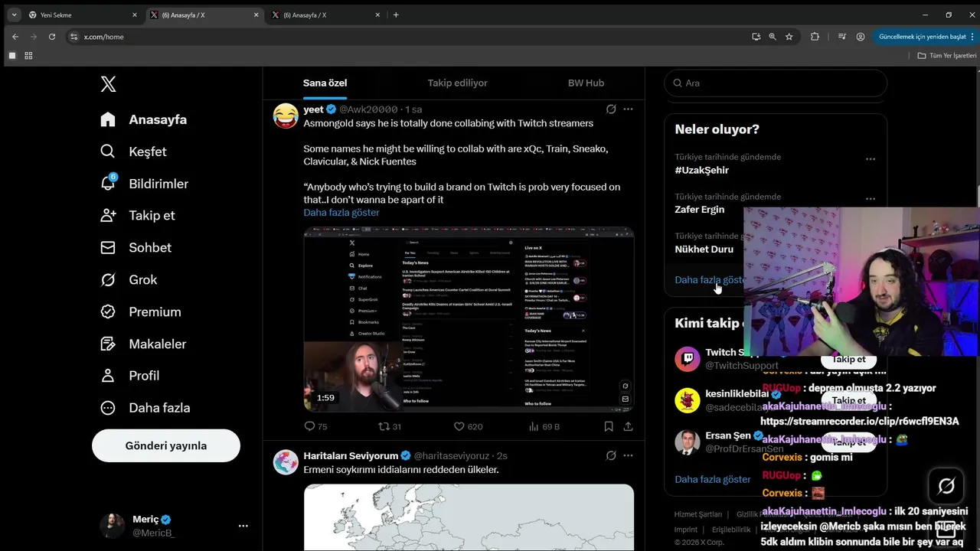Screen dimensions: 980x551
Task: Click the Profil person icon
Action: coord(108,376)
